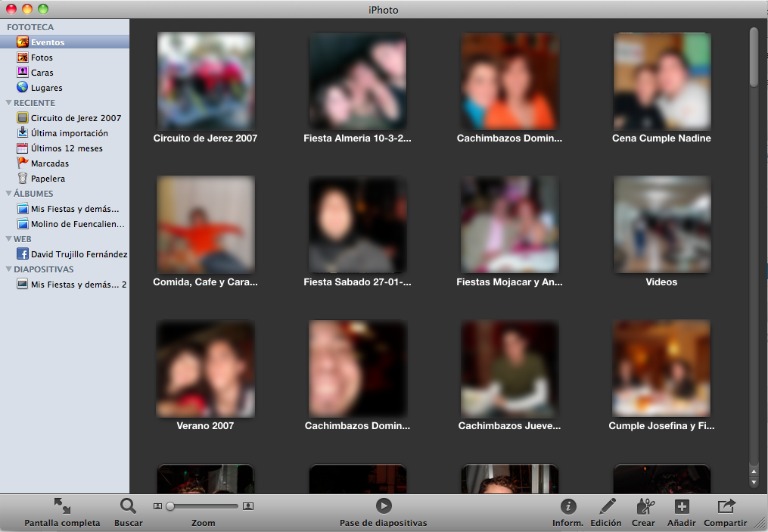
Task: Open the Caras faces icon
Action: [23, 73]
